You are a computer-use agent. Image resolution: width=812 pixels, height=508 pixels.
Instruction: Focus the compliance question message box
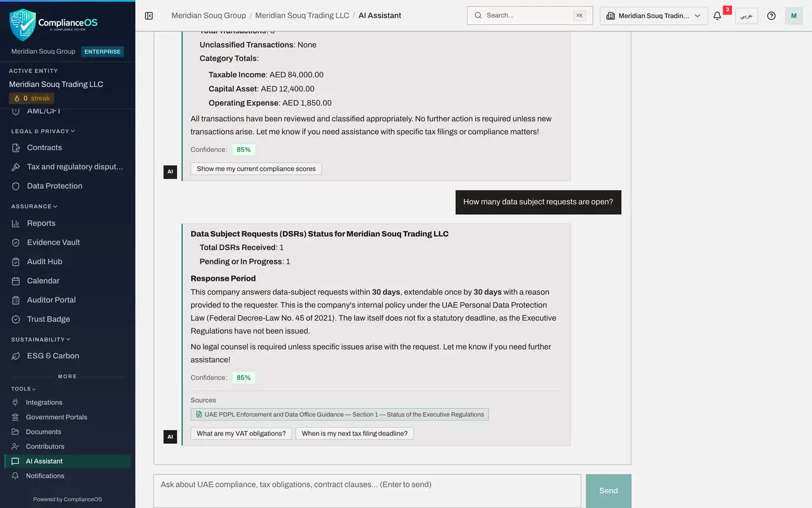pos(367,491)
